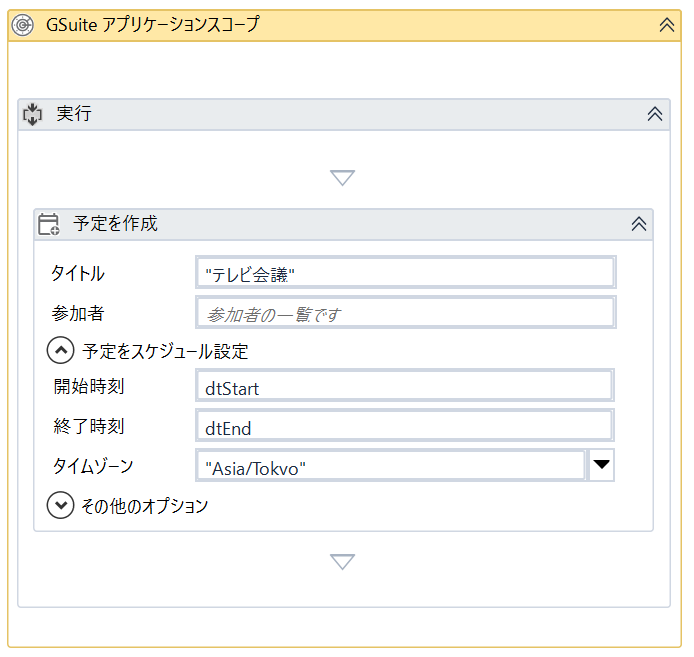
Task: Click the 予定をスケジュール設定 label
Action: [x=165, y=351]
